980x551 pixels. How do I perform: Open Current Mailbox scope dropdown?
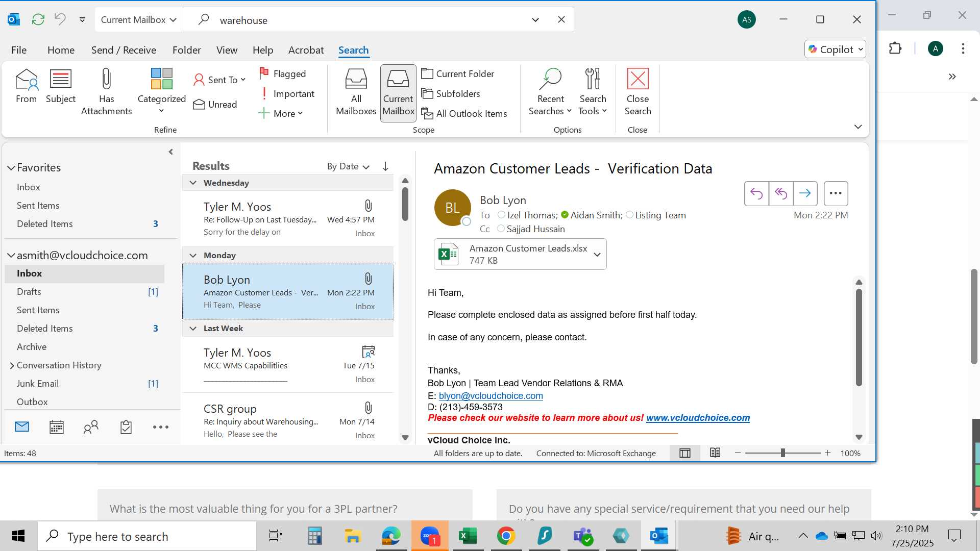138,19
